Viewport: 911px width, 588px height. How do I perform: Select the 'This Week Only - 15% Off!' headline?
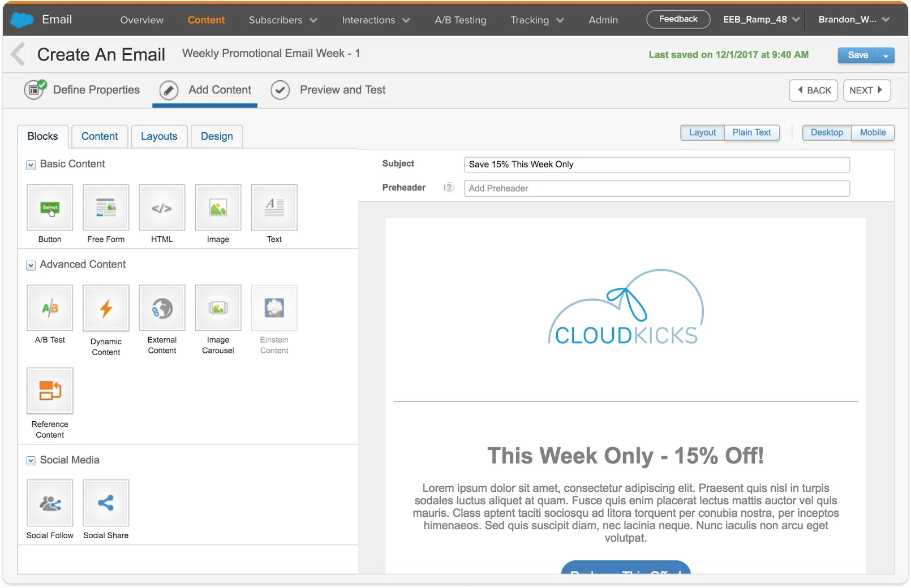[626, 456]
